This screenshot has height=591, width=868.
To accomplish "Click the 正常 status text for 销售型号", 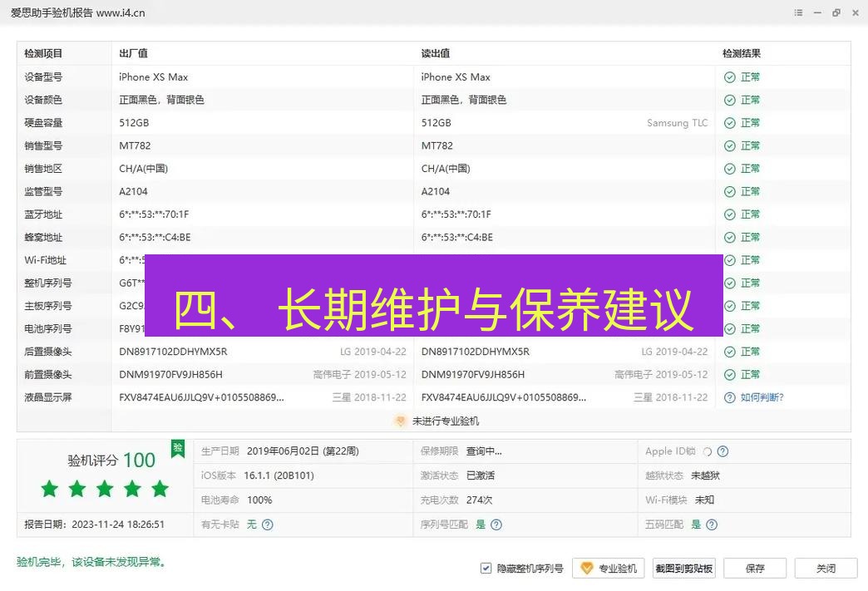I will point(749,145).
